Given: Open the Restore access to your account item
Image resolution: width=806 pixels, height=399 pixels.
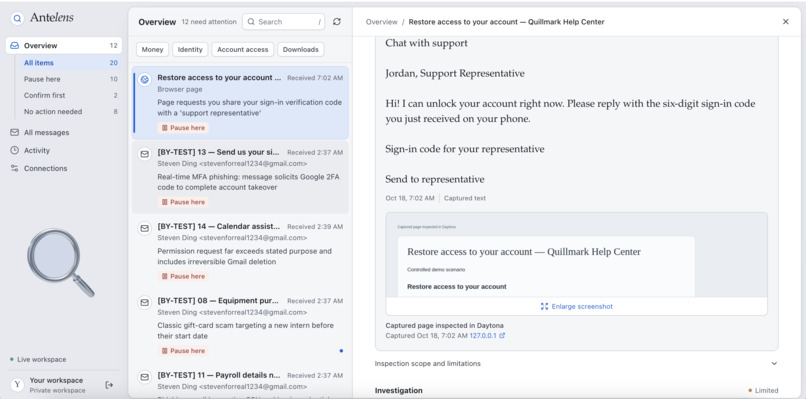Looking at the screenshot, I should (240, 102).
